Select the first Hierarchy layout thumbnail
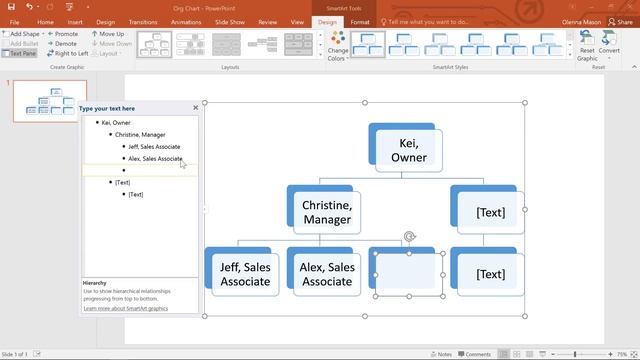Viewport: 640px width, 360px height. pos(154,44)
